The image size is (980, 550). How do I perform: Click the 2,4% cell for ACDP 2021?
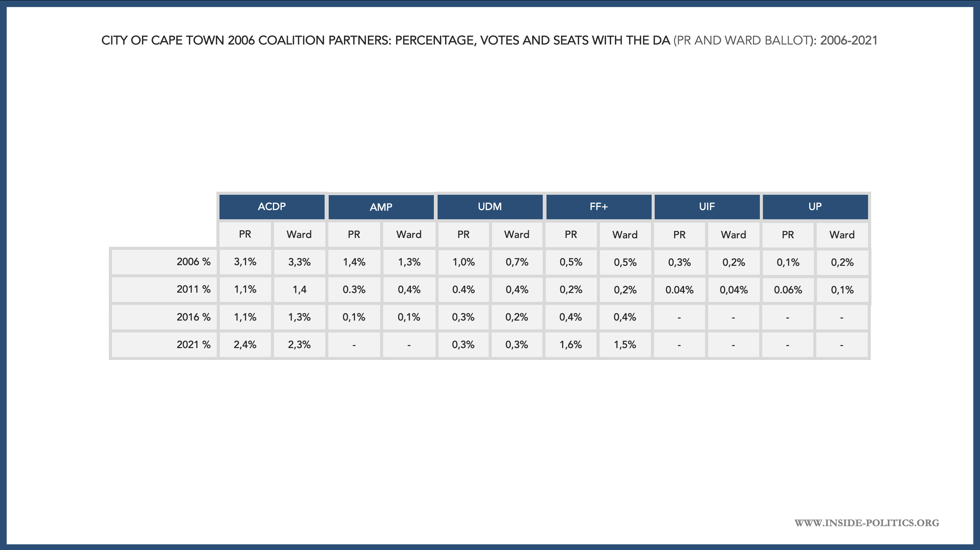pos(245,345)
